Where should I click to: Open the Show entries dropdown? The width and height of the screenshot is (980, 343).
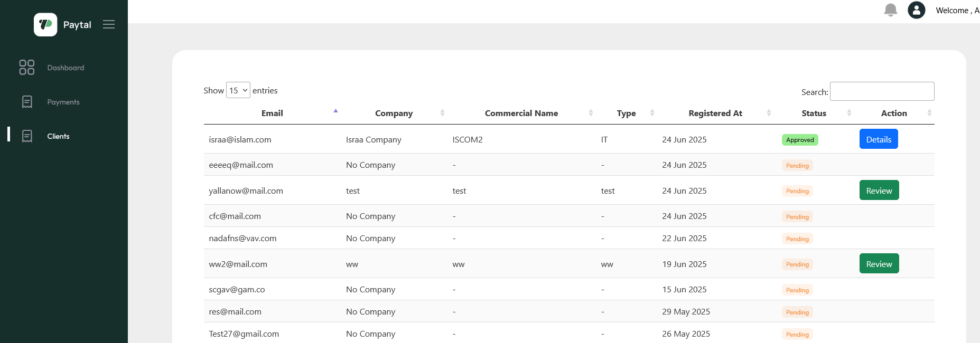238,90
